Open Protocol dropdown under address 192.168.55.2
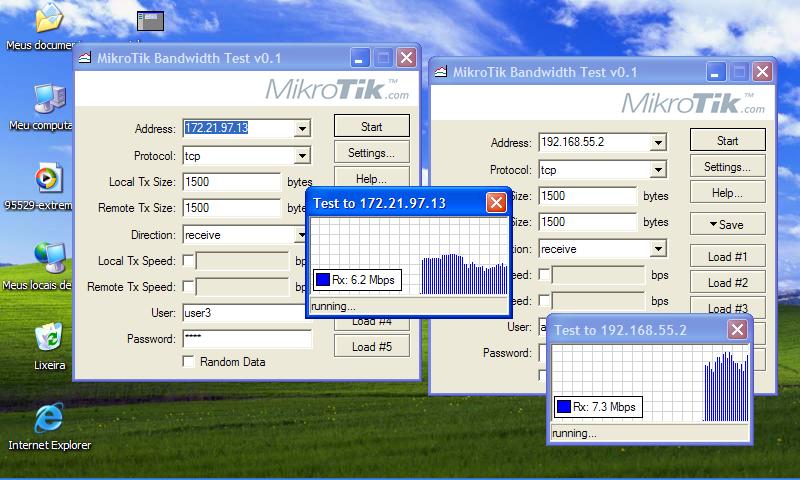This screenshot has height=480, width=800. (x=657, y=170)
